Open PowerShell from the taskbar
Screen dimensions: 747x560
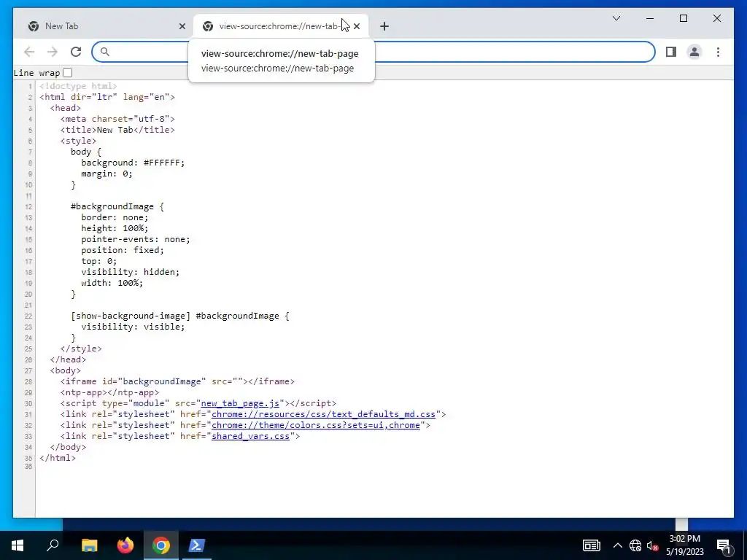click(197, 545)
